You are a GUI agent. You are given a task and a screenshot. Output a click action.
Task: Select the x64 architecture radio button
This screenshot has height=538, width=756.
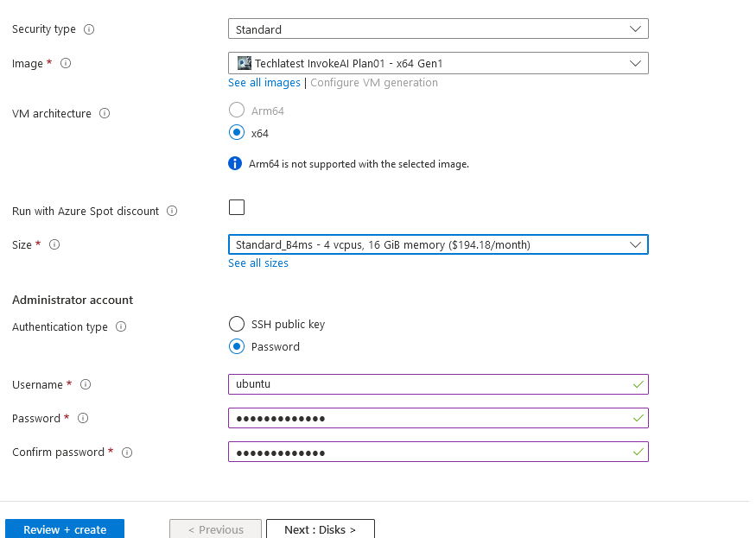pyautogui.click(x=237, y=132)
